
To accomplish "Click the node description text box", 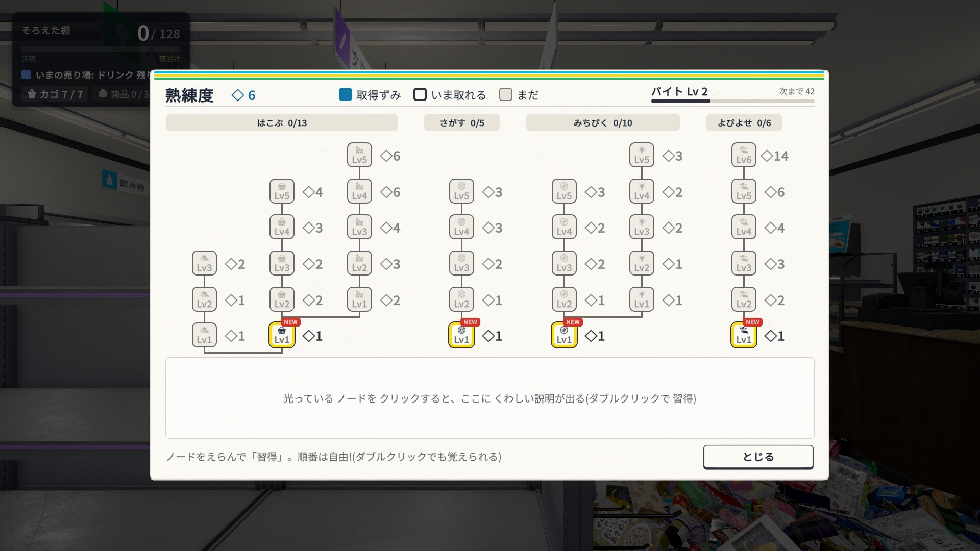I will click(489, 398).
